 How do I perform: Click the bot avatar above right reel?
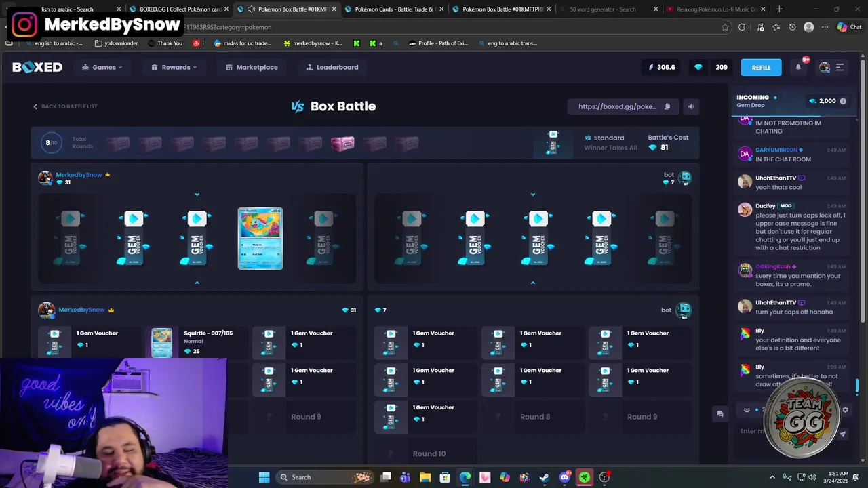(x=684, y=178)
